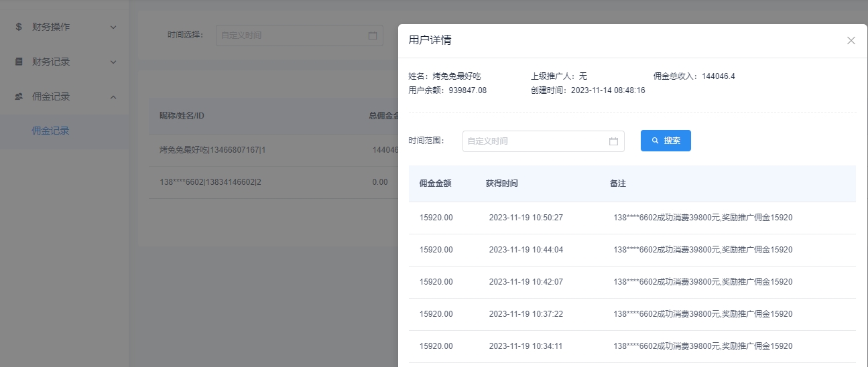Click the 用户余额：939847.08 text
The image size is (868, 367).
tap(448, 90)
